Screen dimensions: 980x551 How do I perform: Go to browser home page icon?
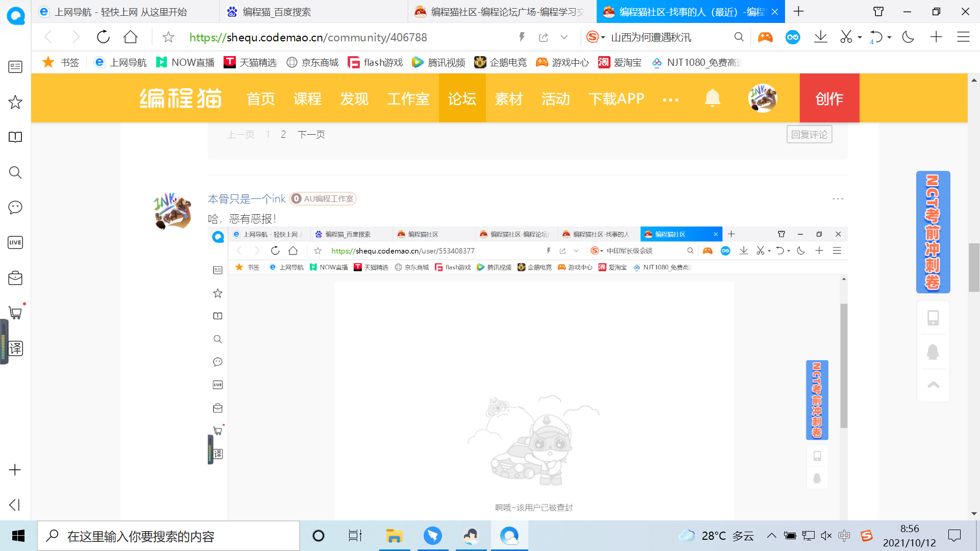point(131,37)
